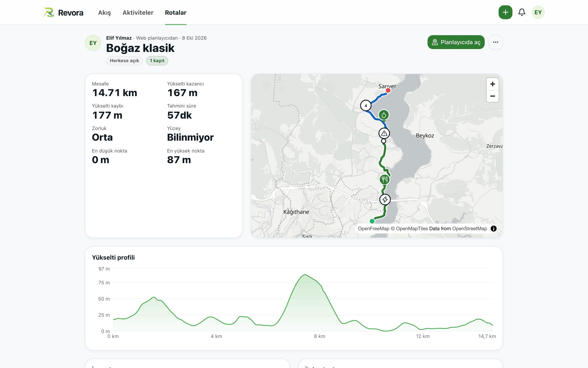588x368 pixels.
Task: Open notifications bell
Action: click(x=521, y=12)
